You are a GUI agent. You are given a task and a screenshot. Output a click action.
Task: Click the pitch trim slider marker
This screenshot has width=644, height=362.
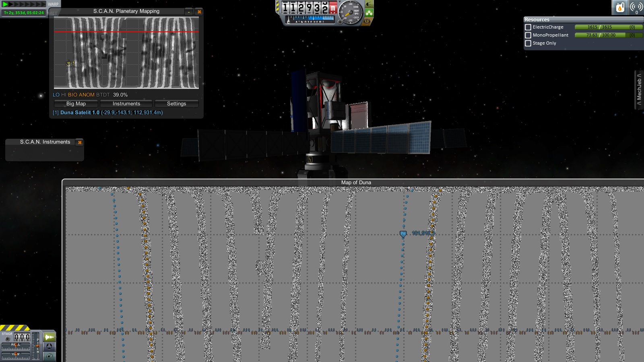tap(37, 346)
